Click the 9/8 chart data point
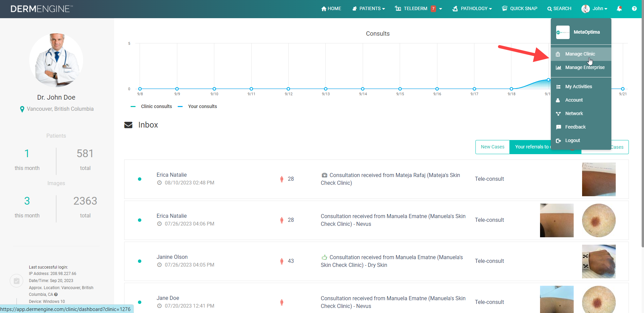 [x=140, y=89]
